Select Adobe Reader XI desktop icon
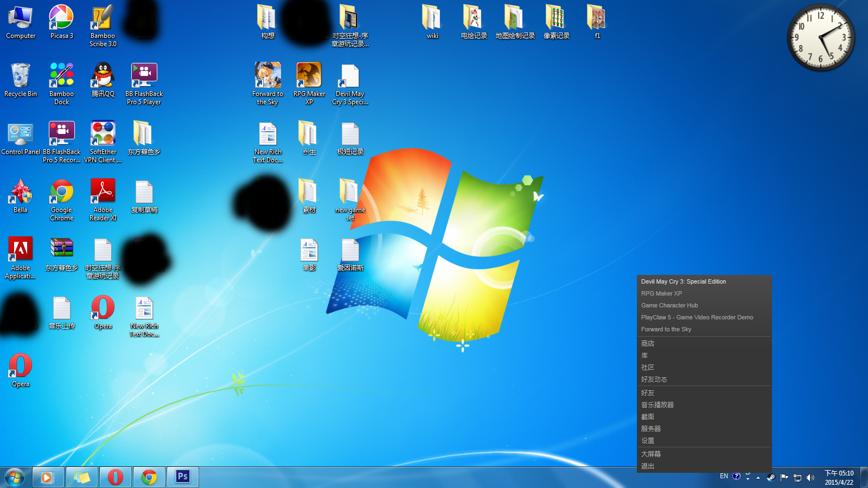This screenshot has width=868, height=488. (x=103, y=200)
